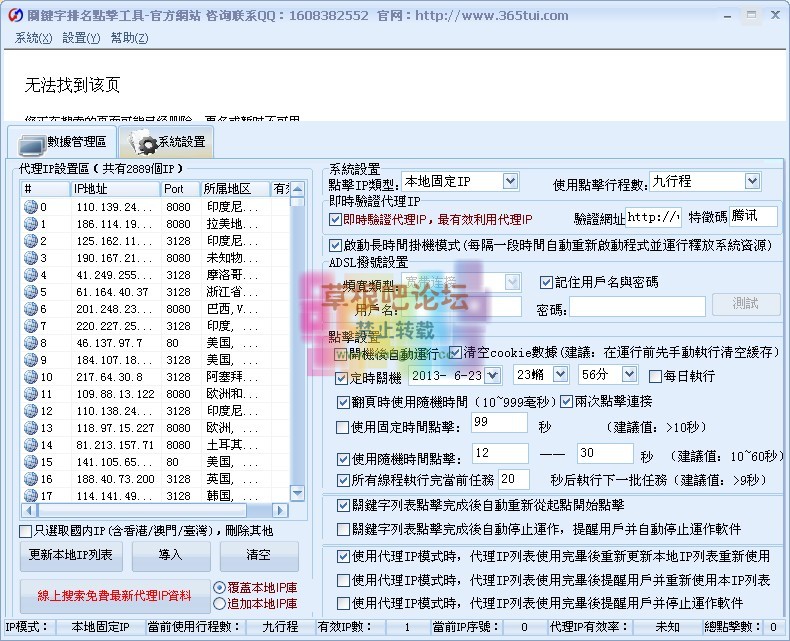Select 覆蓋本地IP庫 radio button
The height and width of the screenshot is (641, 790).
(219, 588)
